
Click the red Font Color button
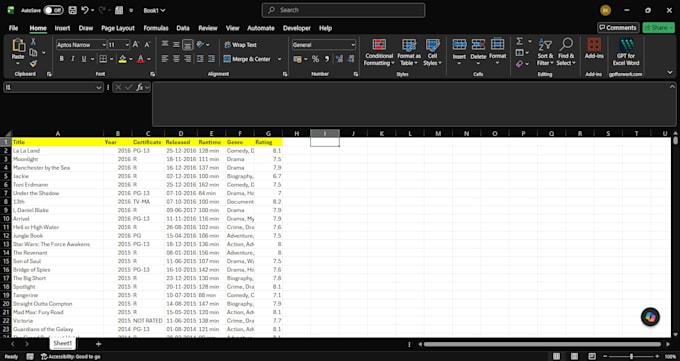point(141,59)
